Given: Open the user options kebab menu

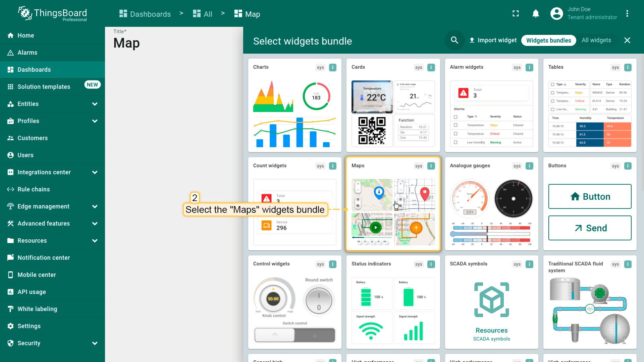Looking at the screenshot, I should pos(627,13).
